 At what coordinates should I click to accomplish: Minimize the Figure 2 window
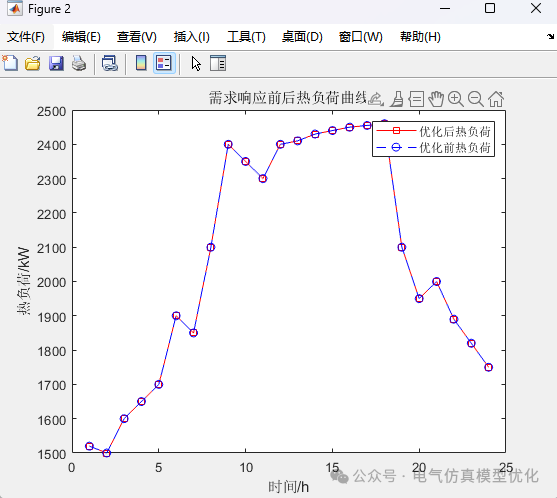[445, 9]
